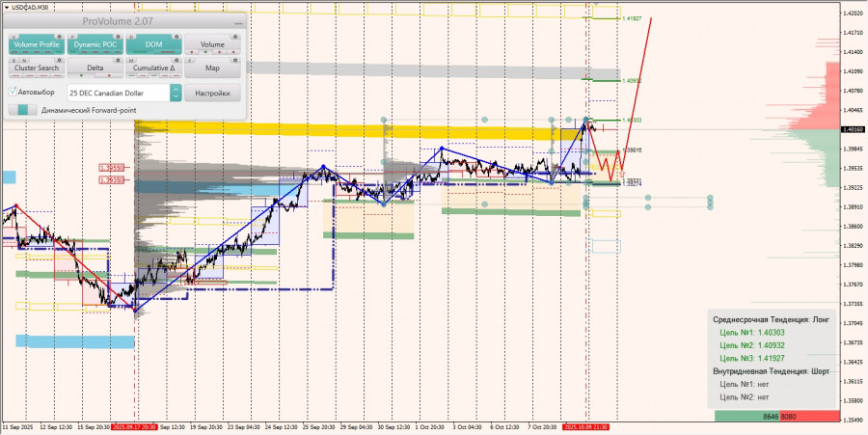Open Volume Profile gear settings
The image size is (868, 435).
pos(58,37)
